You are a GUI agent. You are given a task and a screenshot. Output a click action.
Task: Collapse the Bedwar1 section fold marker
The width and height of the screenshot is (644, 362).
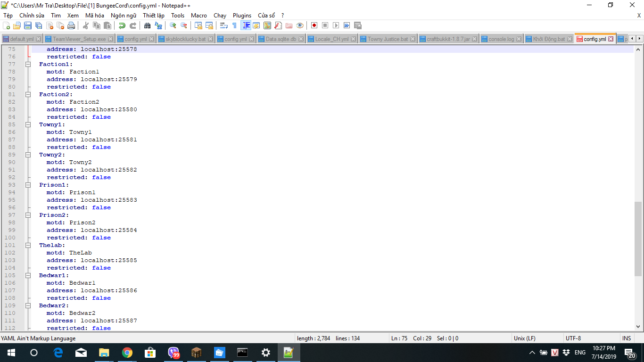(x=28, y=275)
